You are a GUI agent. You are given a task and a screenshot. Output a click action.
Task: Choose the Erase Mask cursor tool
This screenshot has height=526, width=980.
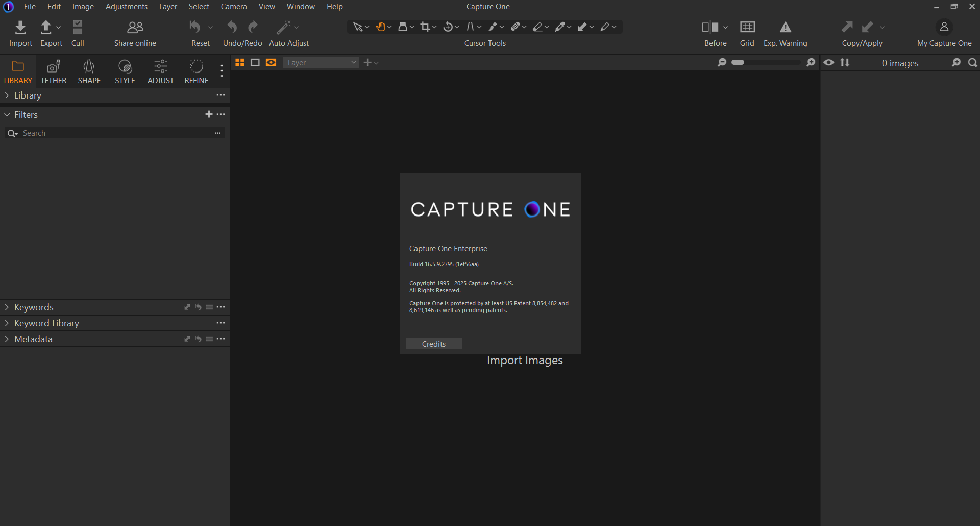[538, 27]
